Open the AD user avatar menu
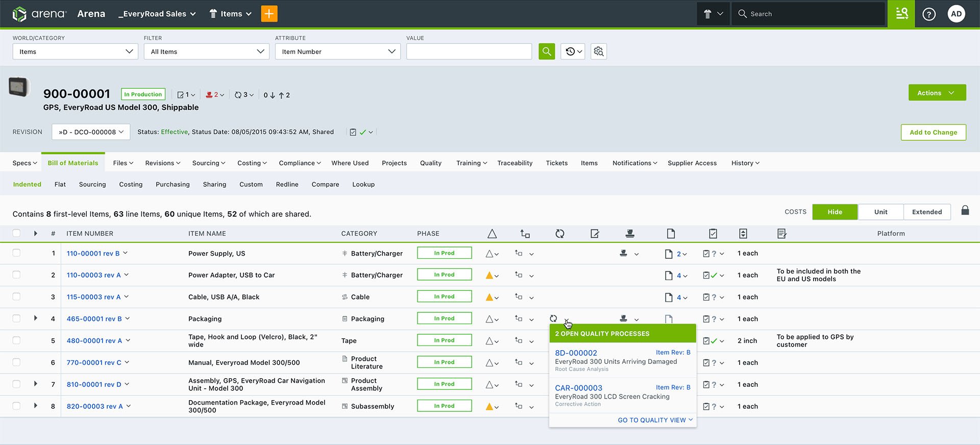Viewport: 980px width, 445px height. tap(957, 14)
